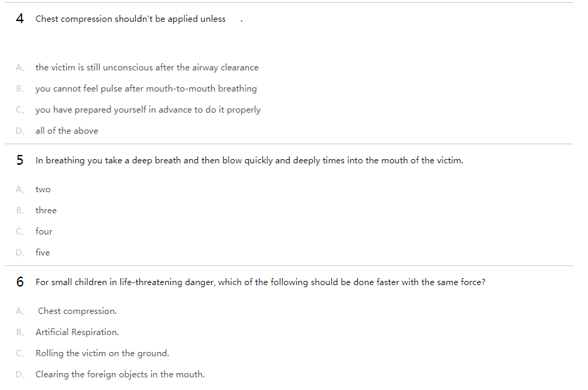This screenshot has width=588, height=390.
Task: Pick 'Rolling the victim on the ground.'
Action: point(102,353)
